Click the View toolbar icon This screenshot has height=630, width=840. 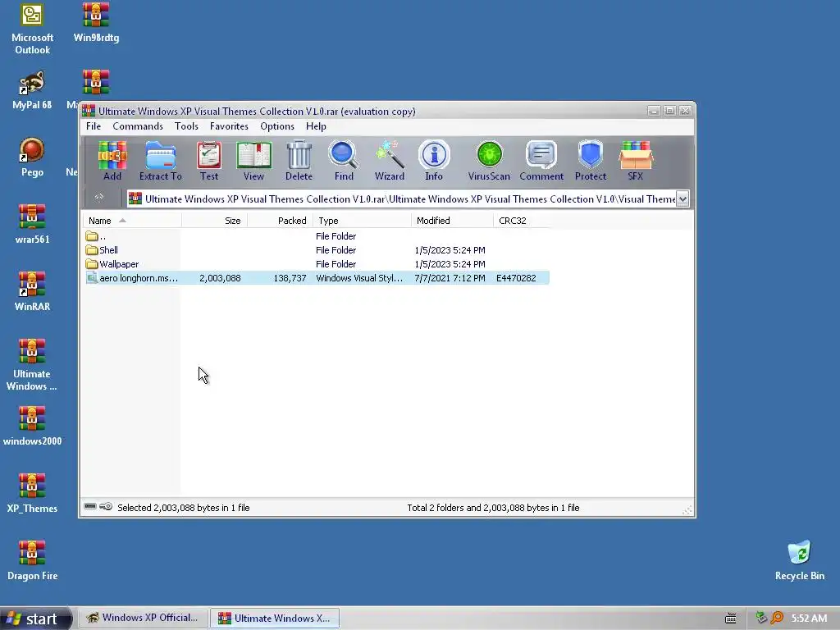[x=253, y=161]
